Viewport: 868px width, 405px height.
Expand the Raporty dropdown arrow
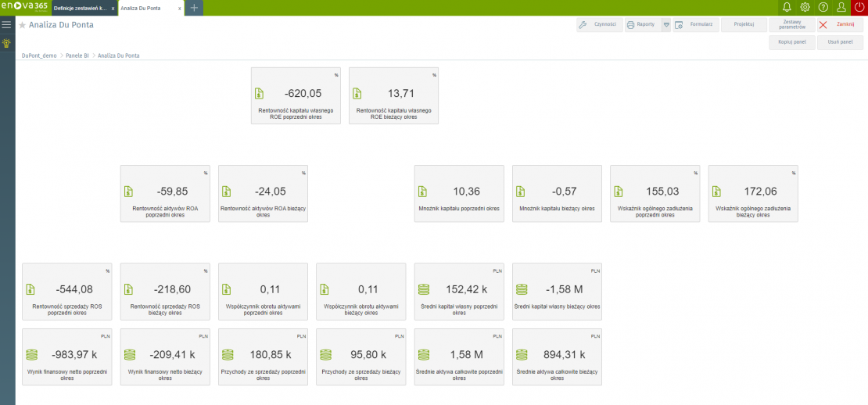(x=666, y=25)
